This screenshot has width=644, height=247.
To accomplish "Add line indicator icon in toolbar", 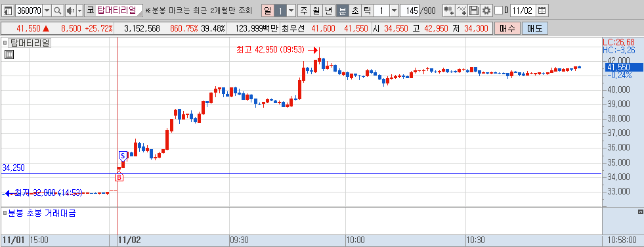I will (462, 11).
